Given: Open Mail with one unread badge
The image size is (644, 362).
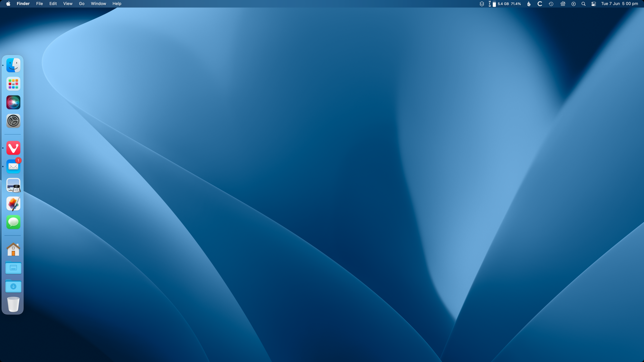Looking at the screenshot, I should tap(13, 166).
